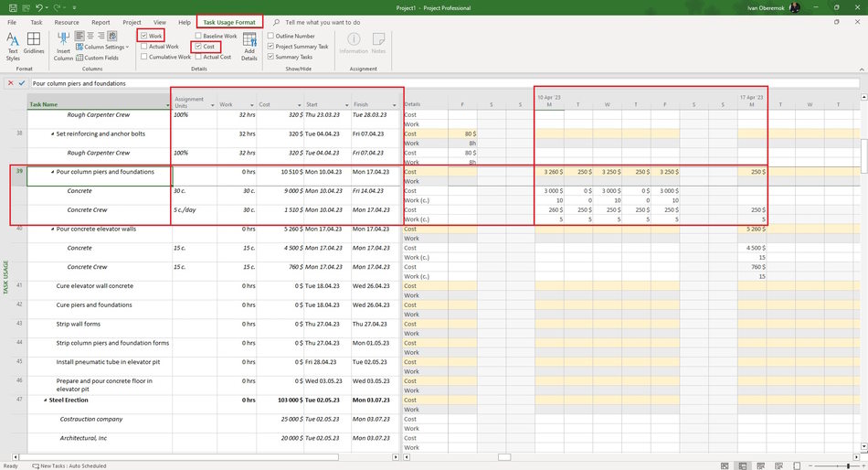Switch to Team Planner view in status bar
The height and width of the screenshot is (470, 868).
(x=760, y=465)
